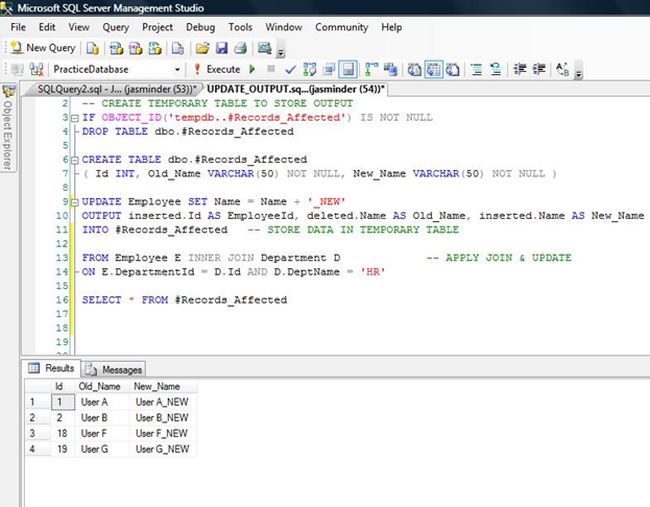Click the blue Parse checkmark icon

[290, 70]
